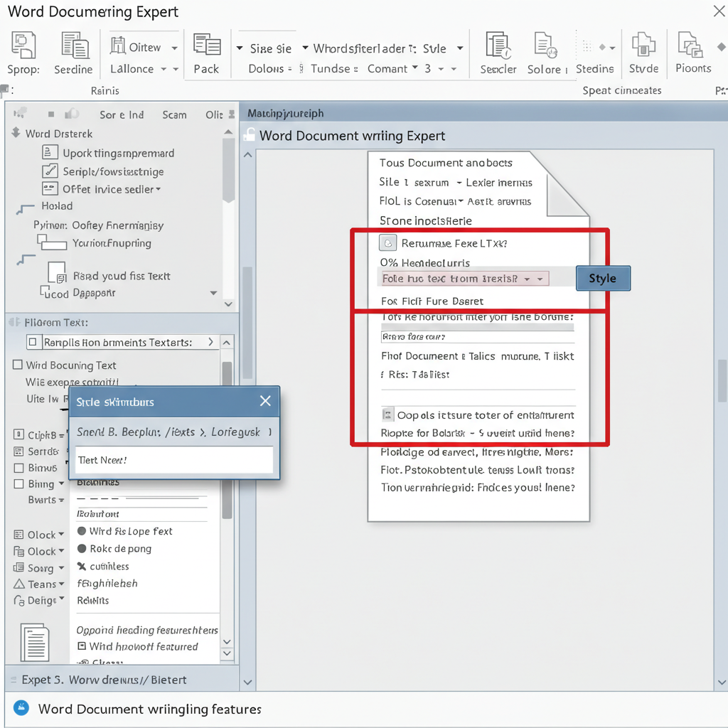This screenshot has width=728, height=728.
Task: Expand Ranplls fion brmeints chevron
Action: click(x=210, y=342)
